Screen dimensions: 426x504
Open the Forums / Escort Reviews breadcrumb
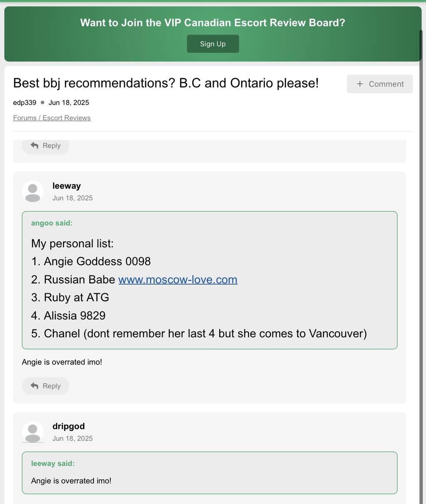(x=52, y=118)
